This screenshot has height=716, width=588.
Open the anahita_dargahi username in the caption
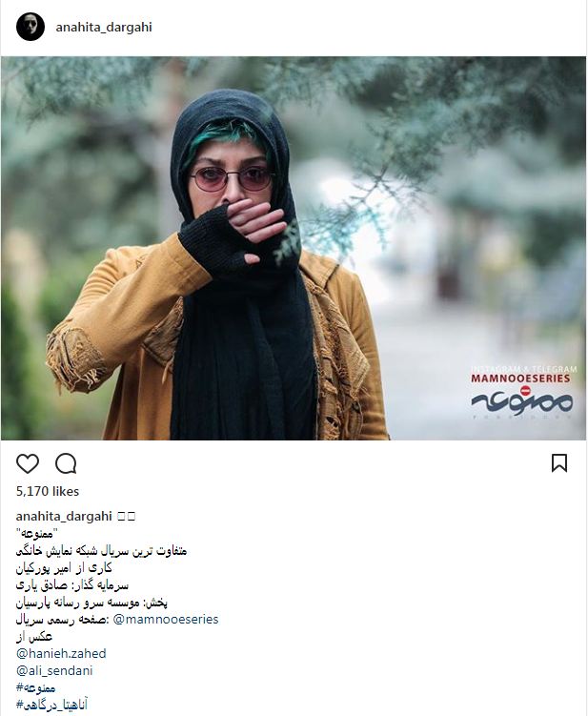(64, 517)
